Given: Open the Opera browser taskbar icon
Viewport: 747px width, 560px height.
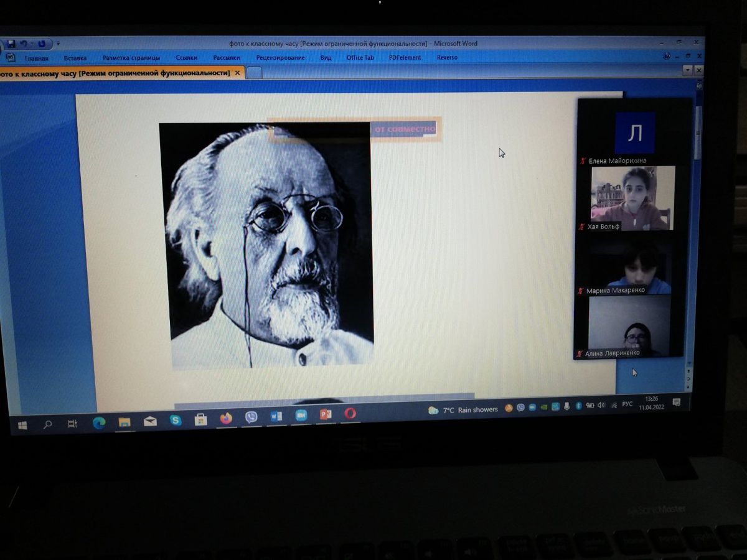Looking at the screenshot, I should click(350, 413).
